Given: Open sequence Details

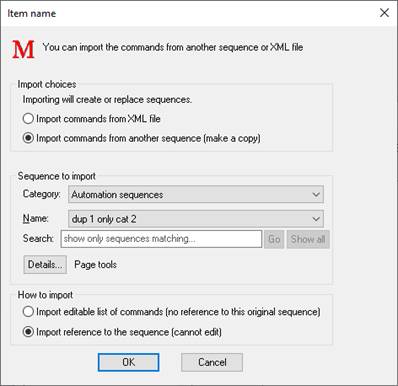Looking at the screenshot, I should click(45, 265).
